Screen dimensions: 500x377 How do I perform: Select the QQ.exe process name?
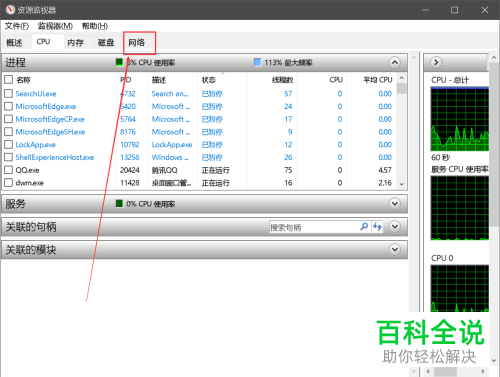tap(27, 170)
